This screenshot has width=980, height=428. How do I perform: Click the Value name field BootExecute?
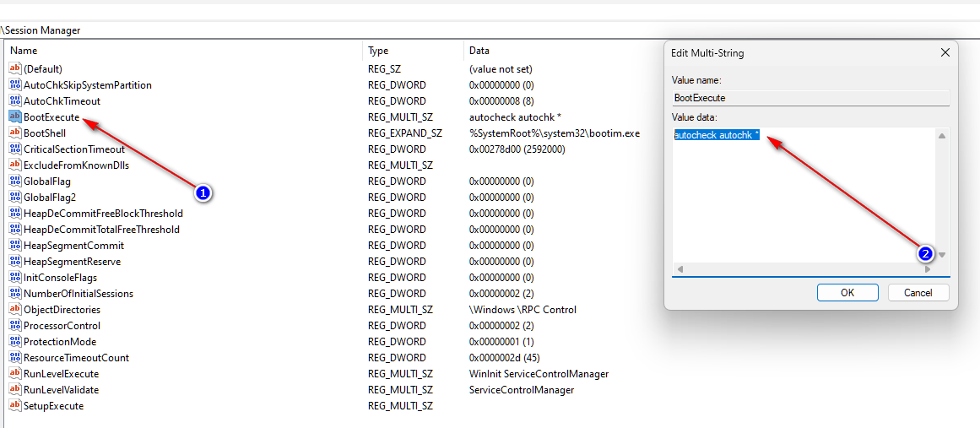(x=810, y=98)
